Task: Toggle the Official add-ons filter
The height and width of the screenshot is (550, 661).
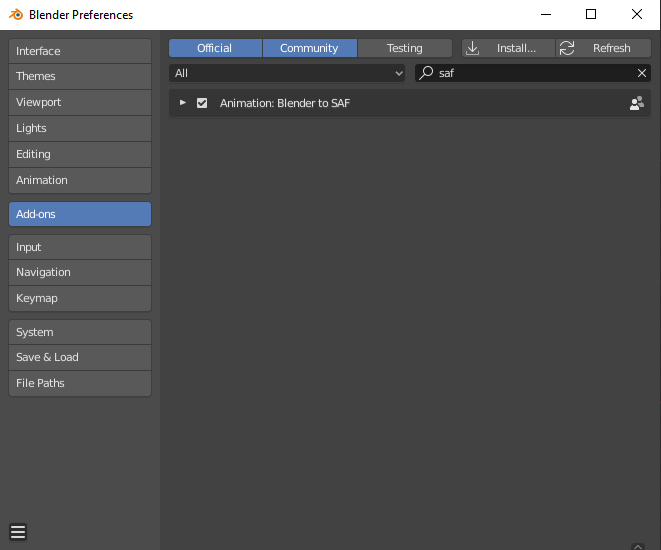Action: (215, 48)
